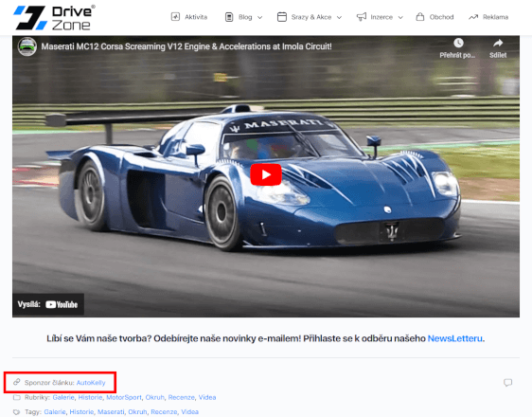532x417 pixels.
Task: Expand the Inzerce dropdown chevron
Action: pos(400,17)
